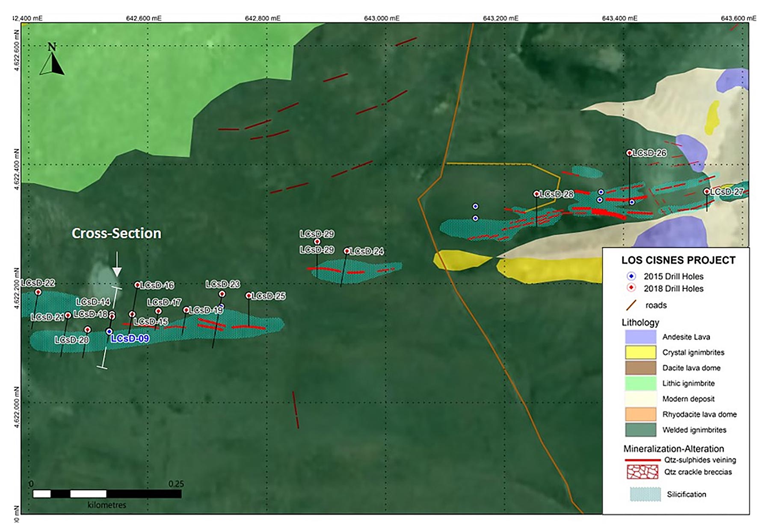The width and height of the screenshot is (770, 532).
Task: Click the Mineralization-Alteration heading
Action: pyautogui.click(x=673, y=449)
